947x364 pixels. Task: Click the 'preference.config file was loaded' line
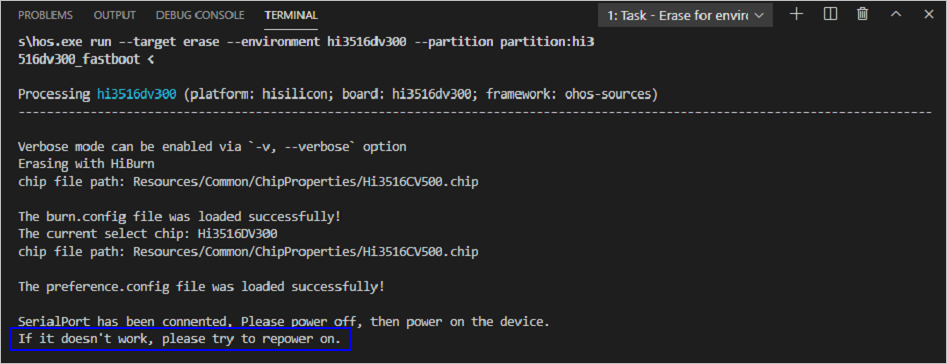pos(201,287)
